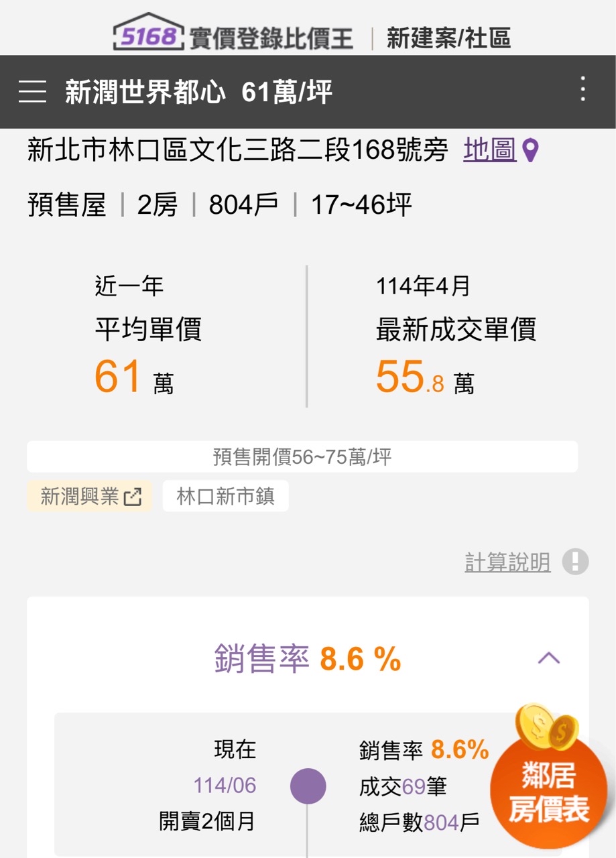Viewport: 616px width, 858px height.
Task: Tap the gray exclamation info icon
Action: click(575, 562)
